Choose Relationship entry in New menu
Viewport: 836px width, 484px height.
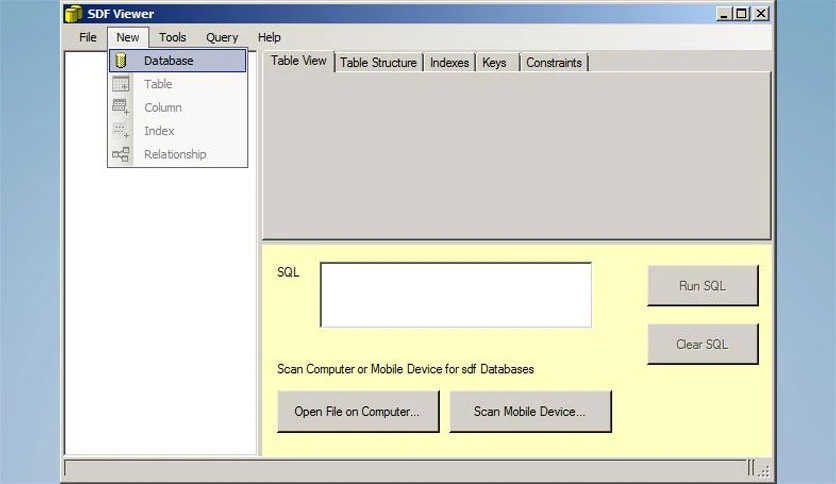(178, 154)
